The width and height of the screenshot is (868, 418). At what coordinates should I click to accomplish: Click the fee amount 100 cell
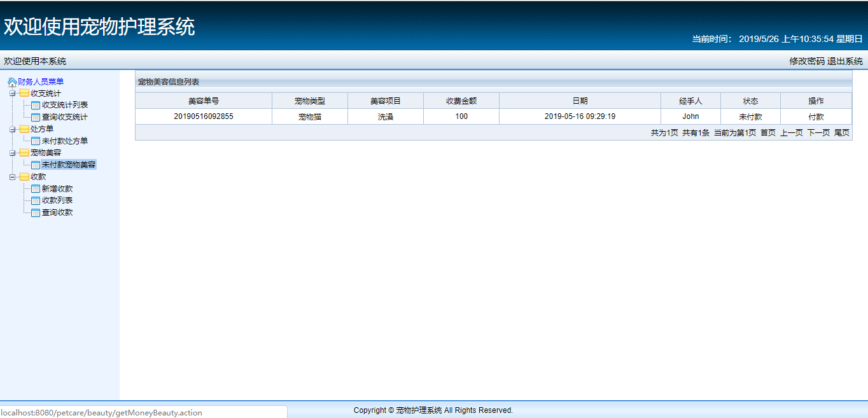tap(461, 116)
